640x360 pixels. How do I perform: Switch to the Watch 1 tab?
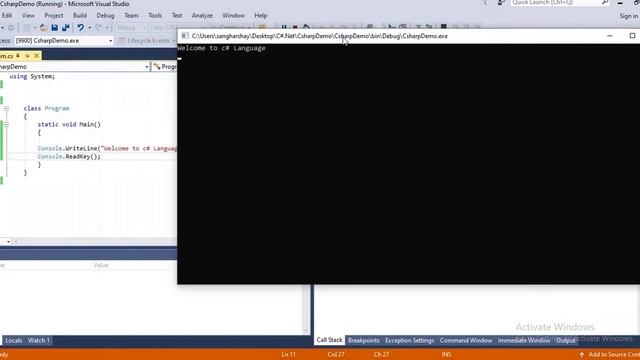[x=38, y=340]
